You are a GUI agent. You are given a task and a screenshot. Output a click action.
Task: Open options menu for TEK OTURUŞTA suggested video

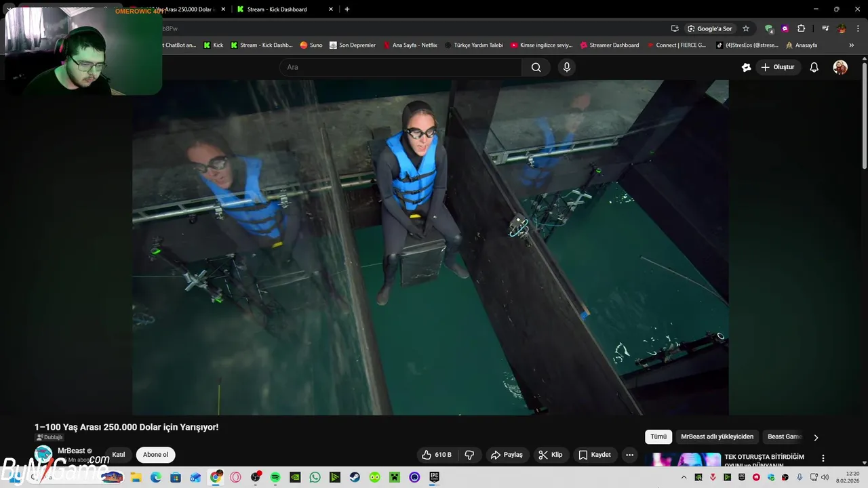click(x=823, y=458)
